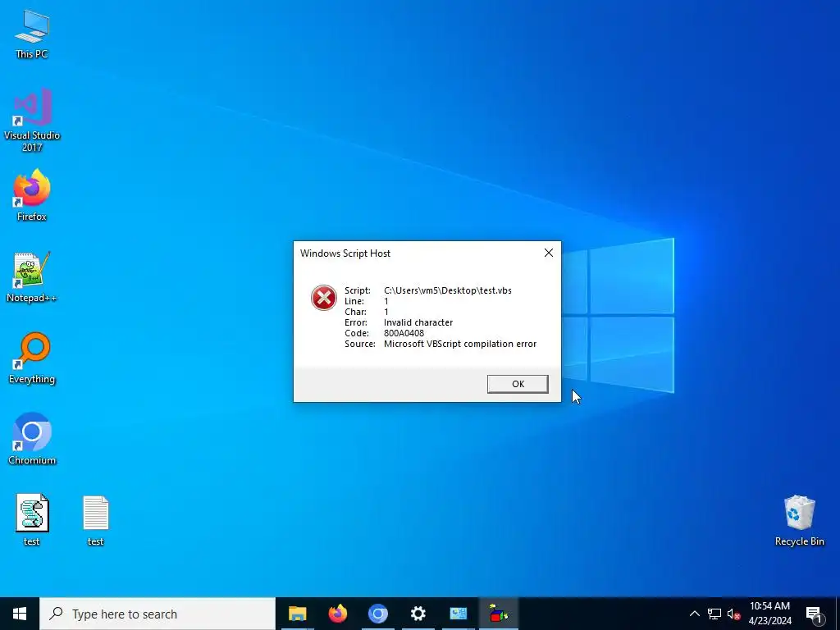
Task: Click the script path C:\Users\vm5\Desktop\test.vbs
Action: click(x=447, y=290)
